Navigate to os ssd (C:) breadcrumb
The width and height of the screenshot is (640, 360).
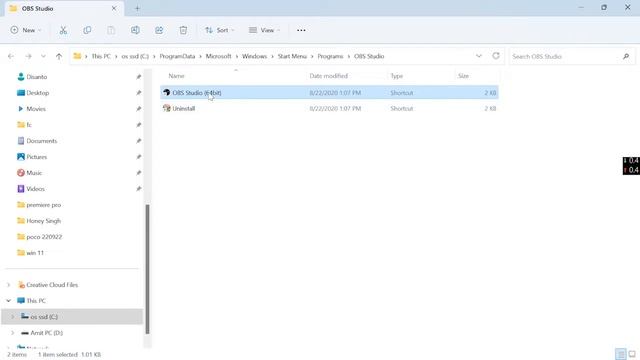click(x=135, y=56)
